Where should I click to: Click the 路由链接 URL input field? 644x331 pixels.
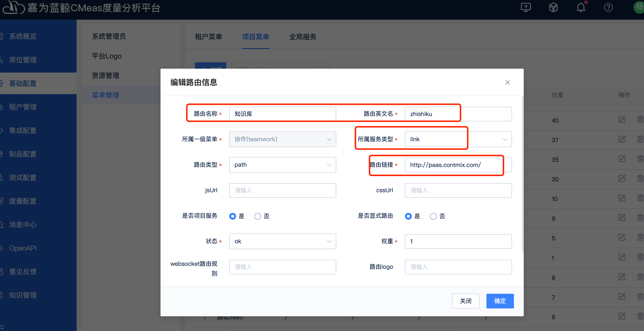458,165
